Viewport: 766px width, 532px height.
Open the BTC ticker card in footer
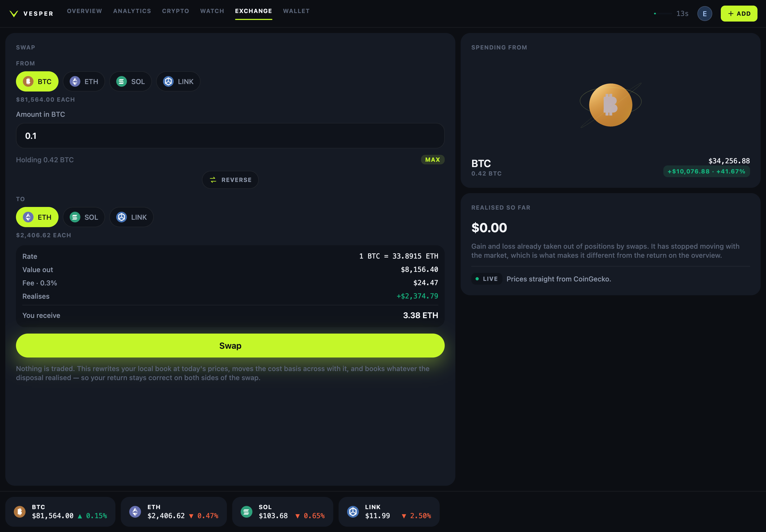click(60, 512)
